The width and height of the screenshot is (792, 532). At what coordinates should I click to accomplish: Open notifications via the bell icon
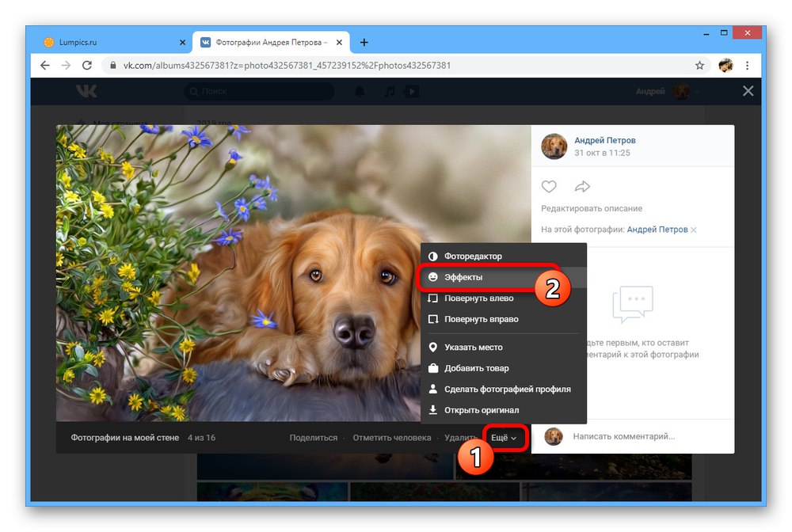point(360,91)
